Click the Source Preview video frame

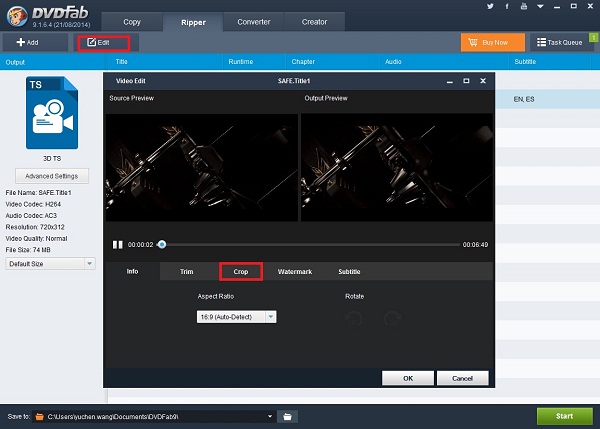pyautogui.click(x=202, y=167)
